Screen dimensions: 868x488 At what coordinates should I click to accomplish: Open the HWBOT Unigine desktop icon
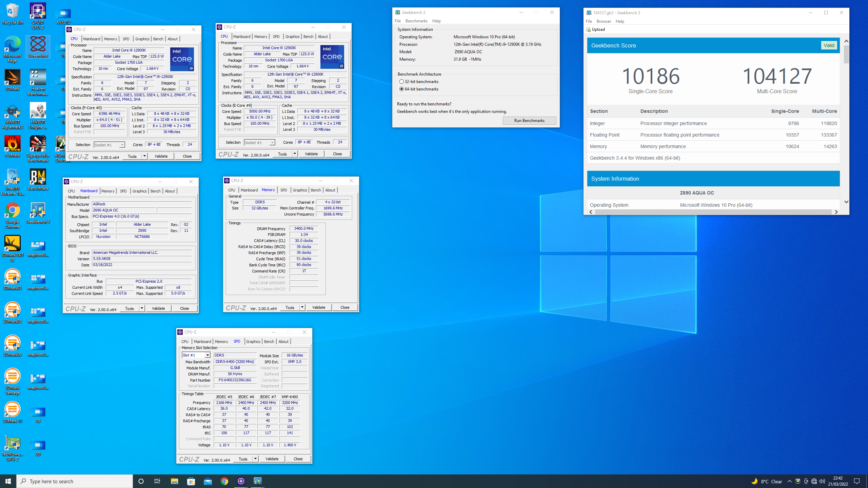coord(38,116)
